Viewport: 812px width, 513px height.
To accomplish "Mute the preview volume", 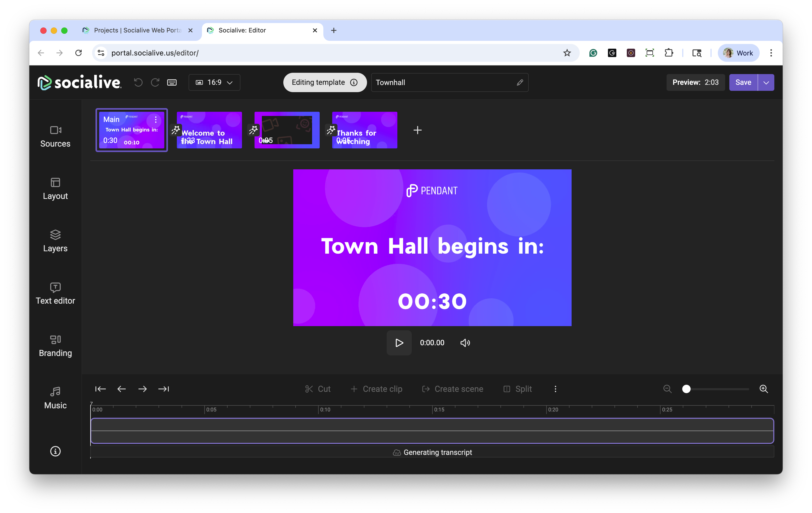I will (x=465, y=343).
